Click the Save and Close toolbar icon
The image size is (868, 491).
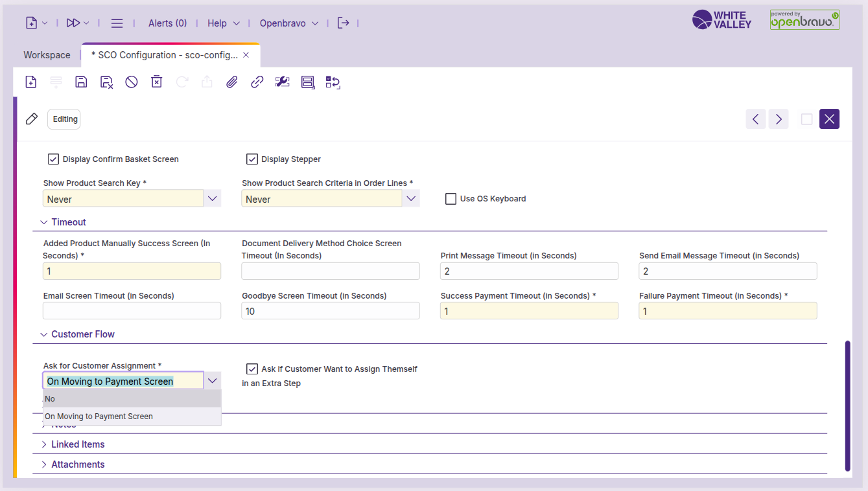pyautogui.click(x=106, y=82)
